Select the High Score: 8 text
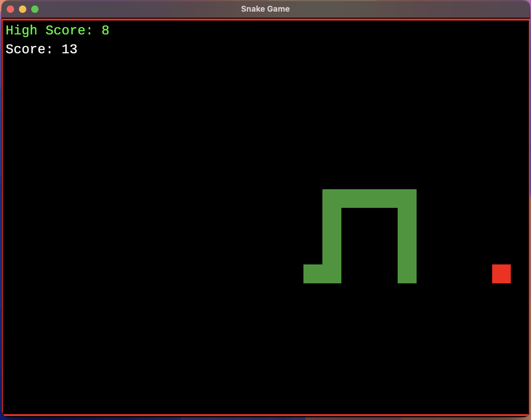 pos(58,30)
